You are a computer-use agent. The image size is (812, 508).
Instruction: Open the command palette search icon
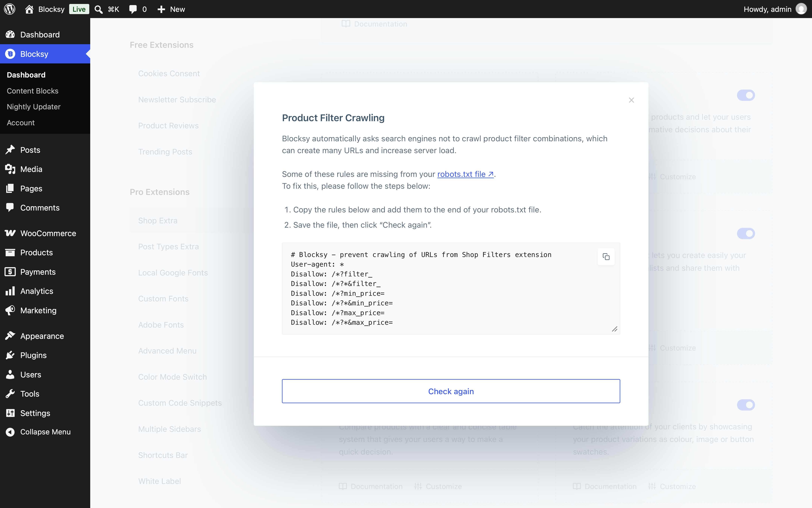point(99,9)
